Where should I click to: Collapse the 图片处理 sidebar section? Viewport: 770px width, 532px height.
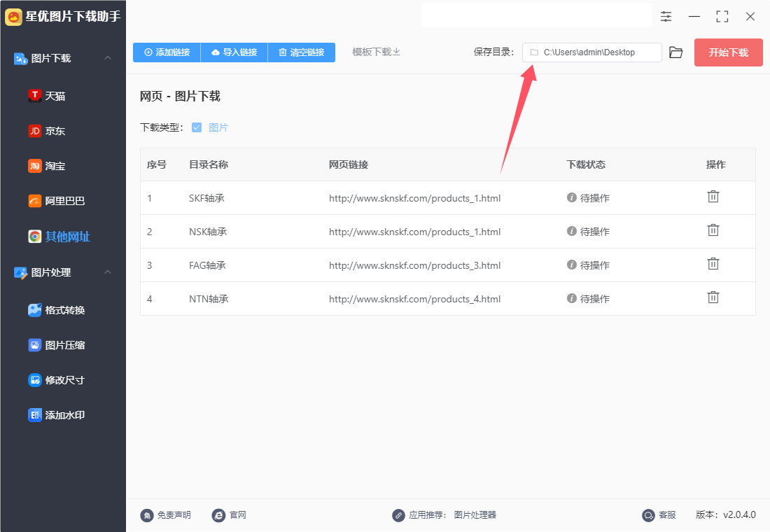coord(108,272)
